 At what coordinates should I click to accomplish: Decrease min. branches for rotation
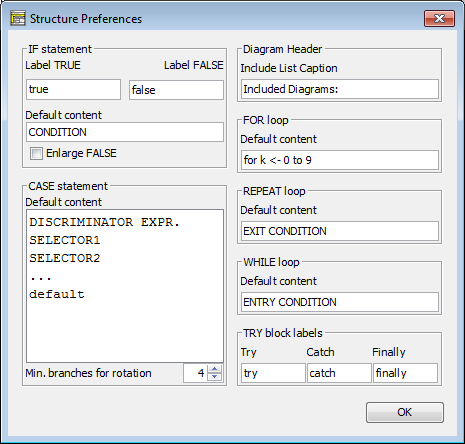pyautogui.click(x=214, y=377)
